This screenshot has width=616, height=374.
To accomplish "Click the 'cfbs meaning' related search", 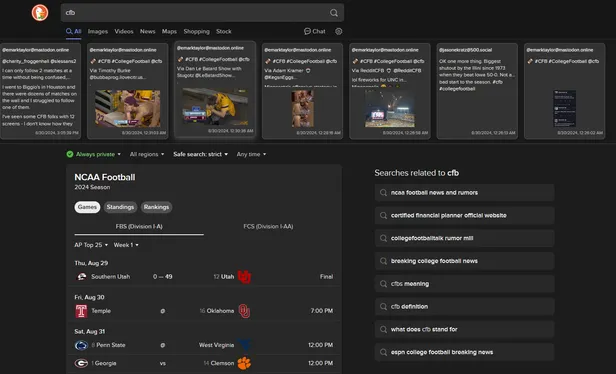I will pos(464,284).
